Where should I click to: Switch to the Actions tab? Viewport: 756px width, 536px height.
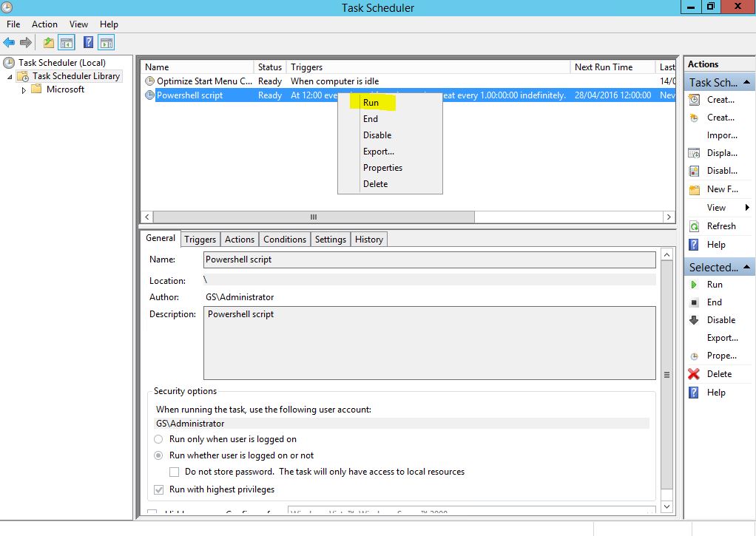(240, 240)
